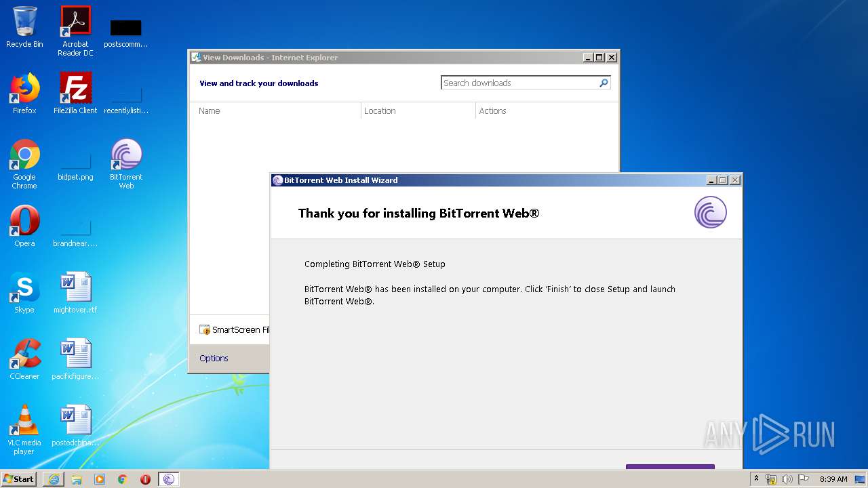Viewport: 868px width, 488px height.
Task: Open Acrobat Reader DC desktop shortcut
Action: click(x=75, y=31)
